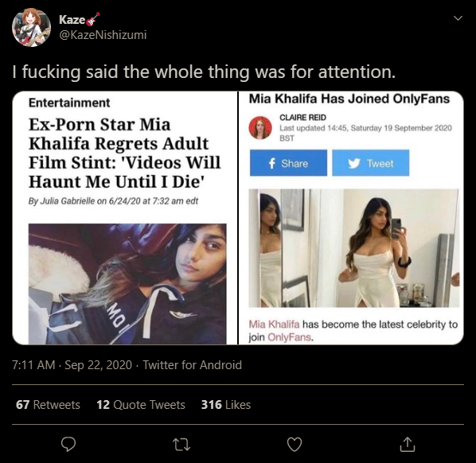Screen dimensions: 476x463
Task: Click the Twitter bird in Tweet button
Action: [354, 164]
